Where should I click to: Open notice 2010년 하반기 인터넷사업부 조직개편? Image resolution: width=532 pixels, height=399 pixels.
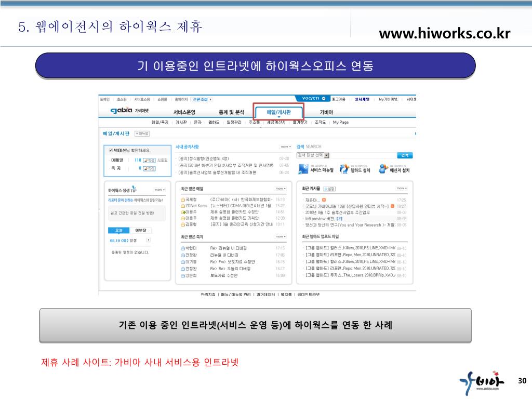[225, 165]
